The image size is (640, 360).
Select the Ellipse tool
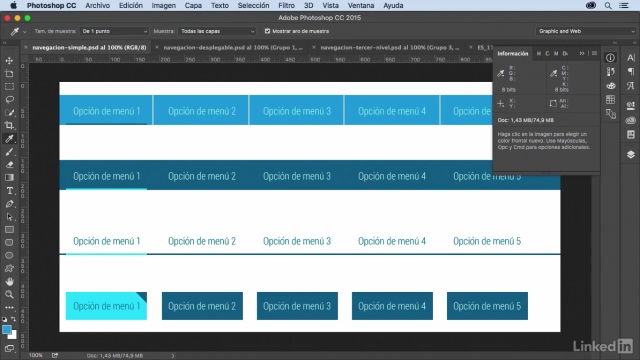click(x=9, y=256)
